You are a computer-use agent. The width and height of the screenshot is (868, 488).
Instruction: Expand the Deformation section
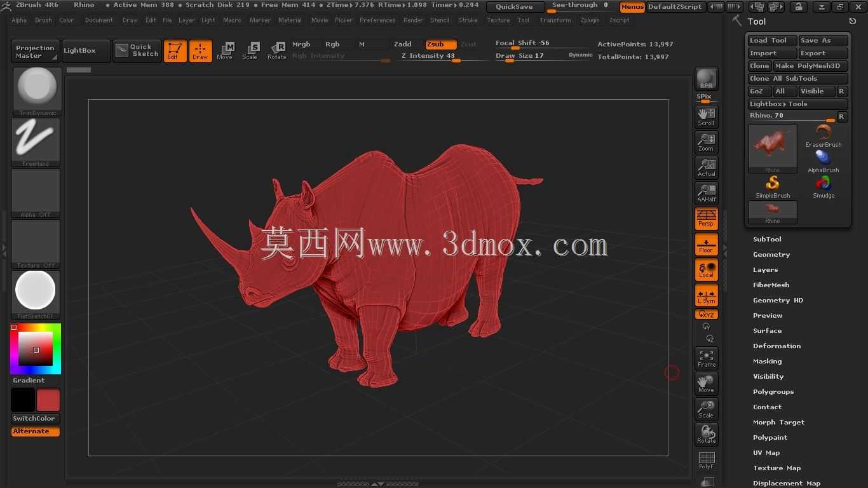tap(776, 346)
